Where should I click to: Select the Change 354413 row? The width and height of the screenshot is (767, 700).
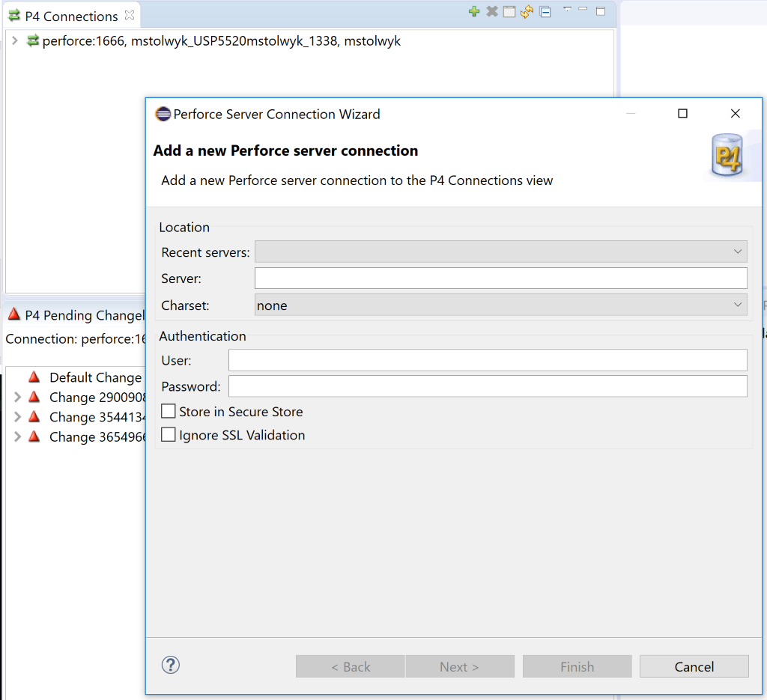click(97, 417)
